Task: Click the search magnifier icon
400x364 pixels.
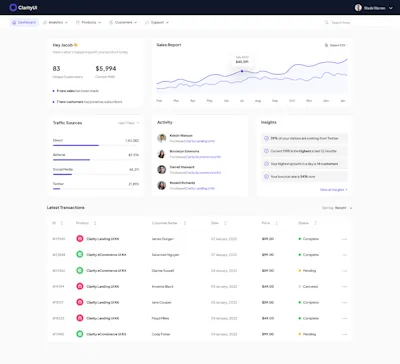Action: pos(326,22)
